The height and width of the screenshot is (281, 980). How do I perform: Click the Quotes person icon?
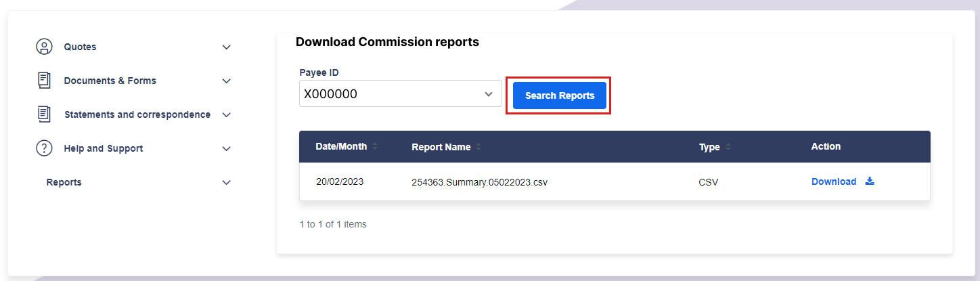coord(44,47)
